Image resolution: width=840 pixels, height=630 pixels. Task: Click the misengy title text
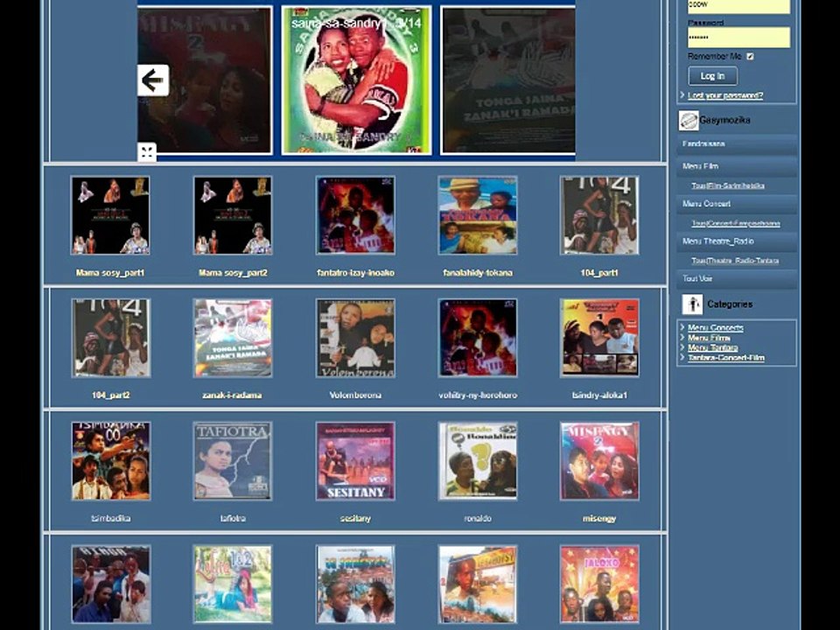[599, 518]
